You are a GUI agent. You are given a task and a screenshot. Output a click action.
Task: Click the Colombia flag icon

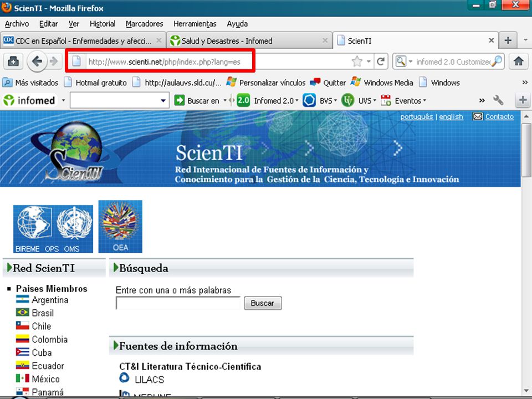point(22,339)
